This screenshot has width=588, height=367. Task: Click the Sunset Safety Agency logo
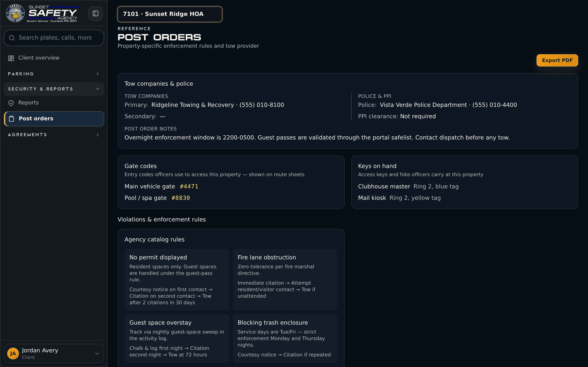click(x=42, y=13)
